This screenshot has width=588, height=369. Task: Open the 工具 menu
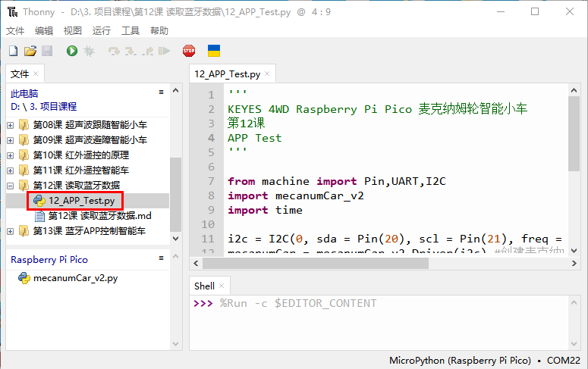[130, 31]
